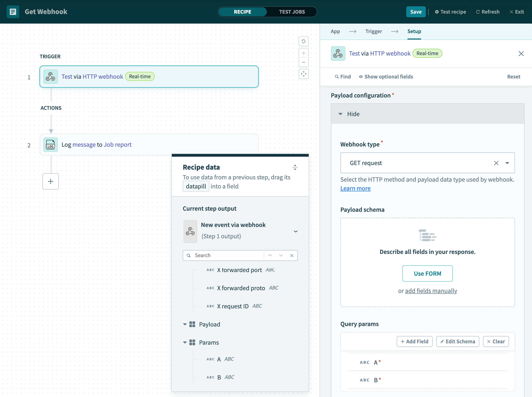Clear the GET request webhook type selection

[496, 163]
